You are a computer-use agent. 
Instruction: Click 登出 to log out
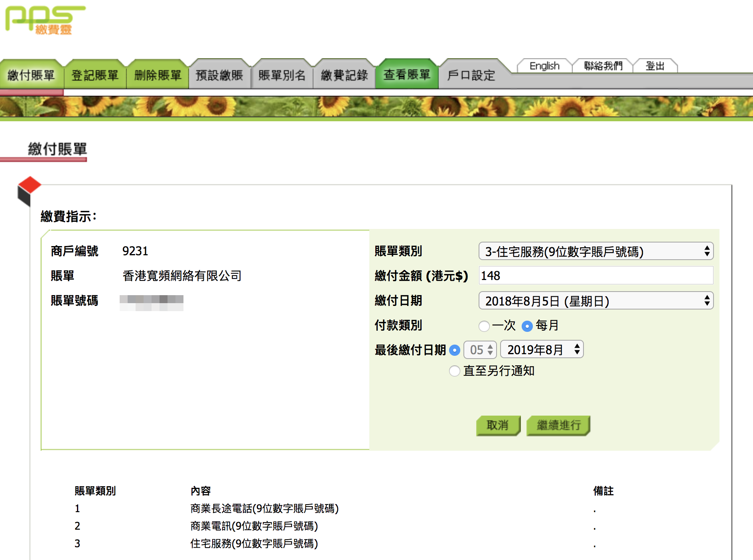click(x=655, y=66)
